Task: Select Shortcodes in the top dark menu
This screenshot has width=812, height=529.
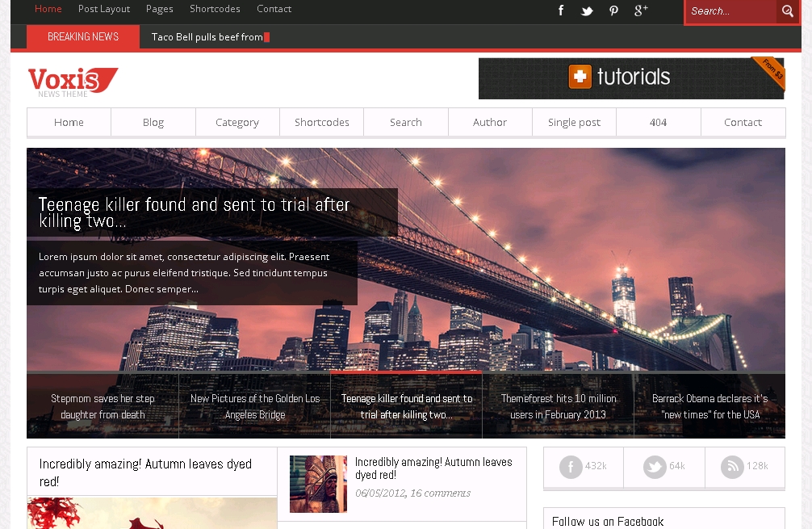Action: 215,9
